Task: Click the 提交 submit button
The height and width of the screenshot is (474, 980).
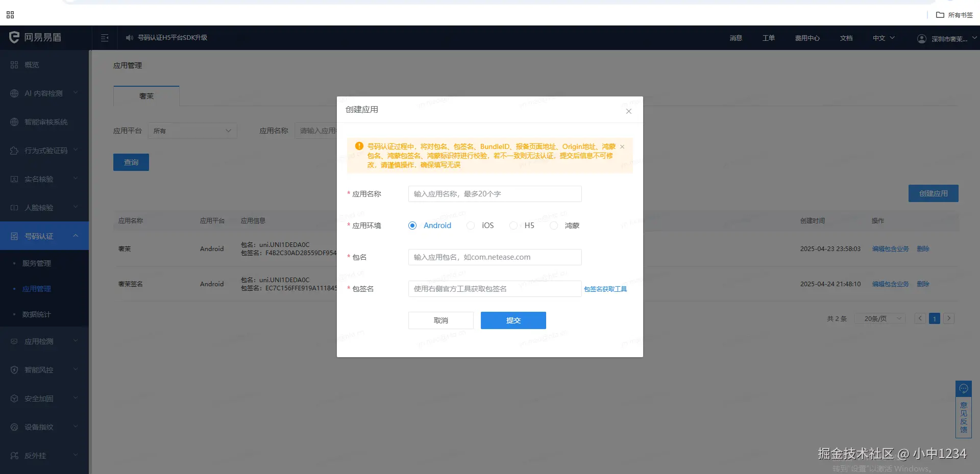Action: click(x=513, y=320)
